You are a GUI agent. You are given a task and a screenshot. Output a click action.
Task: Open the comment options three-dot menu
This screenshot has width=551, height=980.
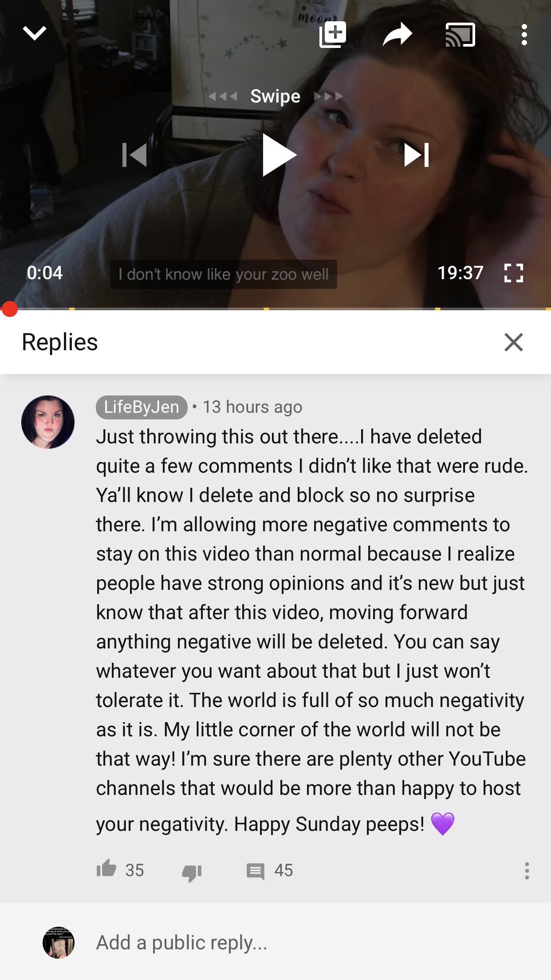tap(527, 871)
